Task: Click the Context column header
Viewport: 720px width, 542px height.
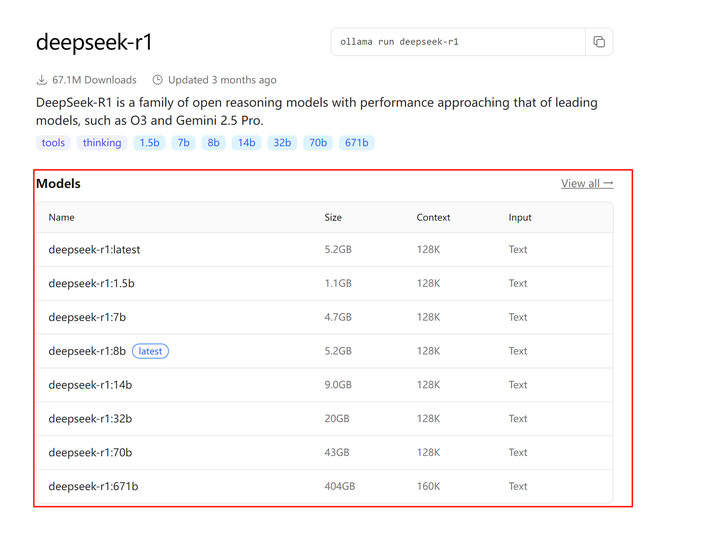Action: [x=433, y=217]
